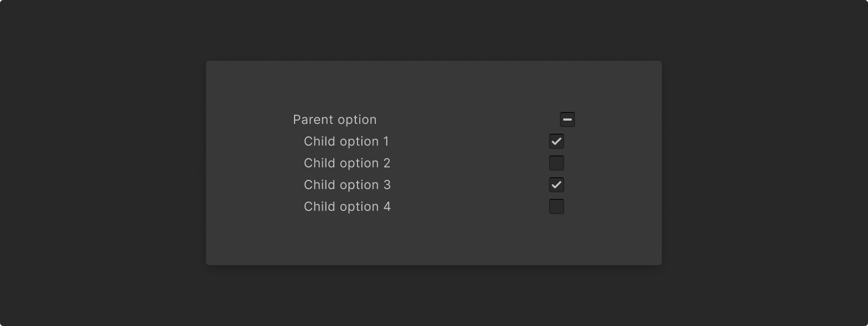Click the Child option 3 label
The image size is (868, 326).
click(x=347, y=185)
